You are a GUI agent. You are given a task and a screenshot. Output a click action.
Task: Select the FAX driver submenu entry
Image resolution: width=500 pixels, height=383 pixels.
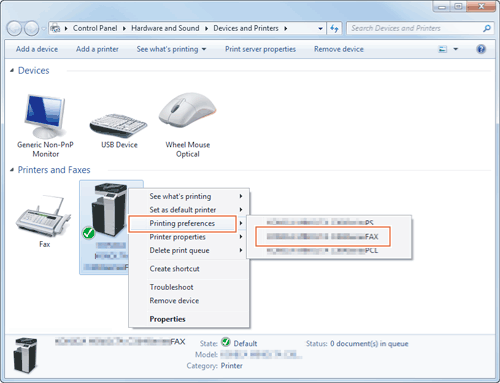(323, 237)
